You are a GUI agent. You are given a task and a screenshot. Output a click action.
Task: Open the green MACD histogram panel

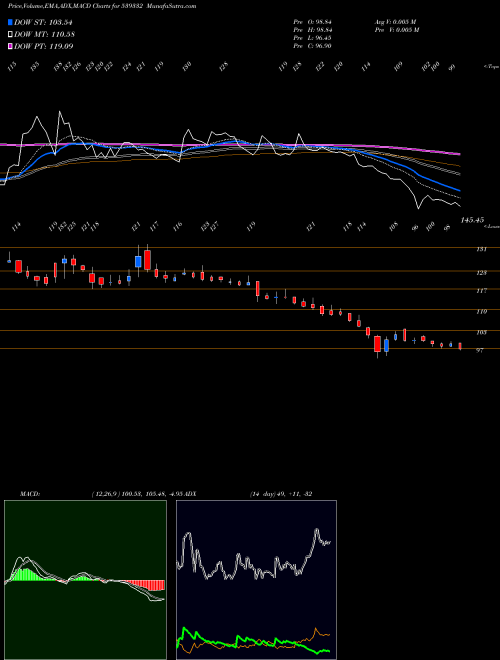point(85,580)
